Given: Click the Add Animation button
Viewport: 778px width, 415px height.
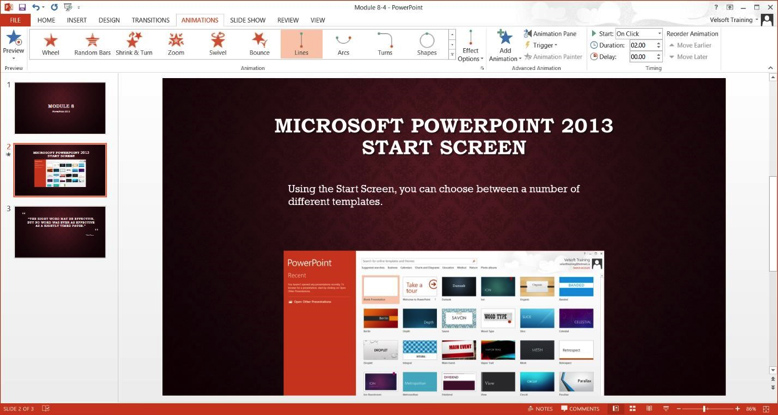Looking at the screenshot, I should coord(504,46).
